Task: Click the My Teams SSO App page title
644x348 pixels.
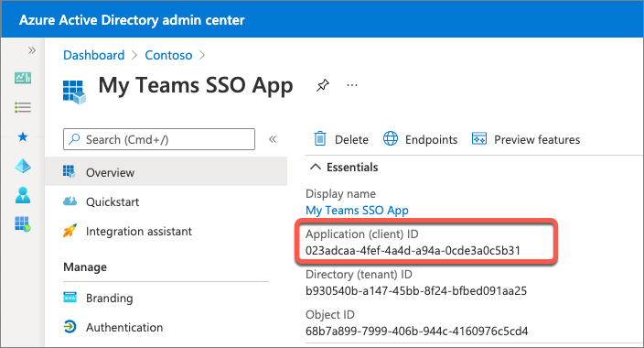Action: pyautogui.click(x=196, y=85)
